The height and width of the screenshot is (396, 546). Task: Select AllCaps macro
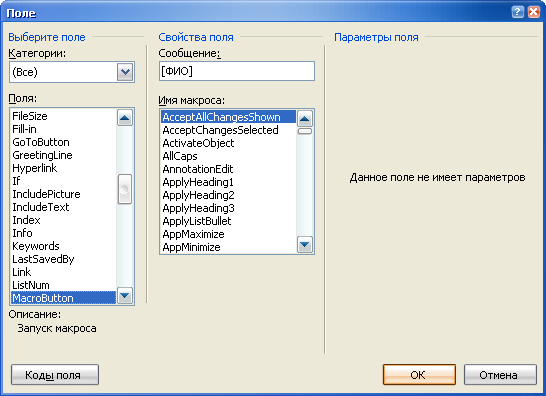[228, 156]
